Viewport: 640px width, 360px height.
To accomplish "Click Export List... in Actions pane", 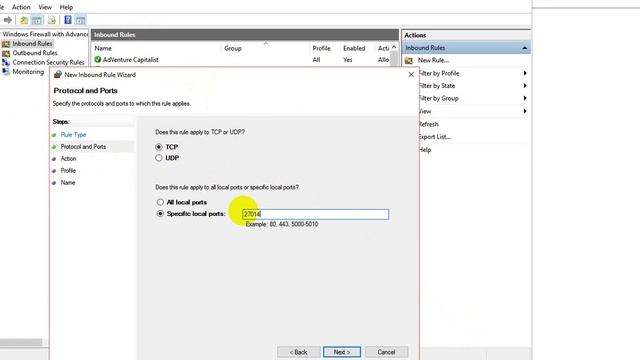I will [435, 137].
